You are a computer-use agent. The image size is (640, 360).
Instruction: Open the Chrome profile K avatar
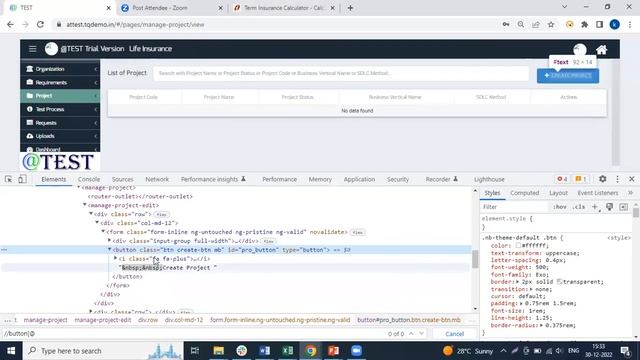(x=614, y=24)
